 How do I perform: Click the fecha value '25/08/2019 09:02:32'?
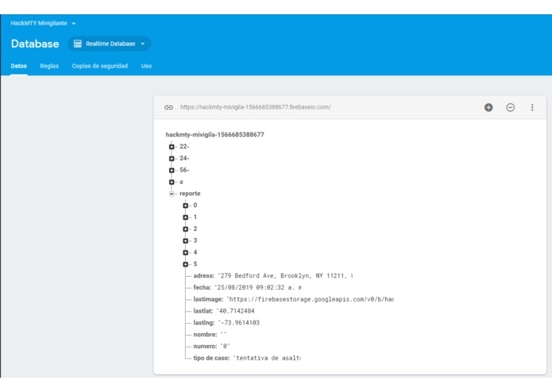pyautogui.click(x=257, y=287)
